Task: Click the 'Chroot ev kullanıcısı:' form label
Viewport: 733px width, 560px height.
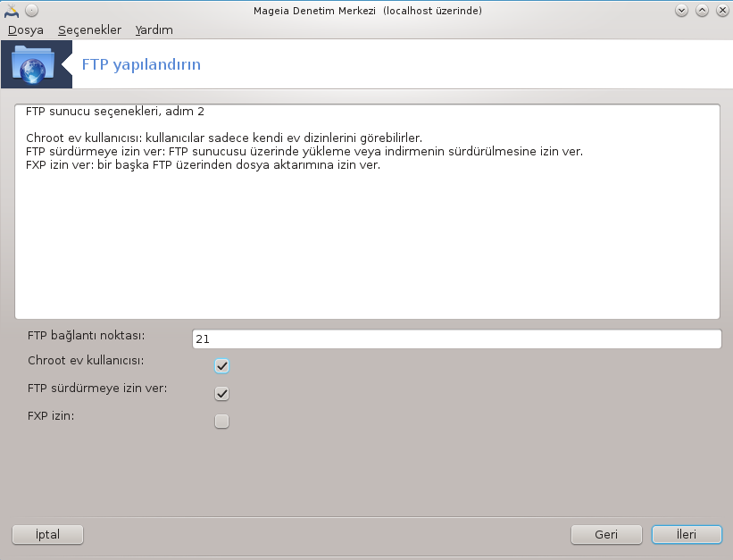Action: [x=86, y=361]
